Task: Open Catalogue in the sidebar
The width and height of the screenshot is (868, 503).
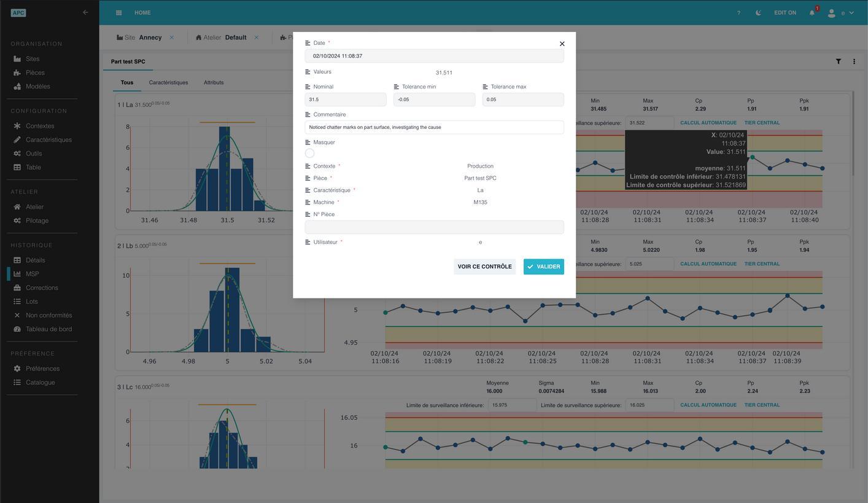Action: click(x=40, y=383)
